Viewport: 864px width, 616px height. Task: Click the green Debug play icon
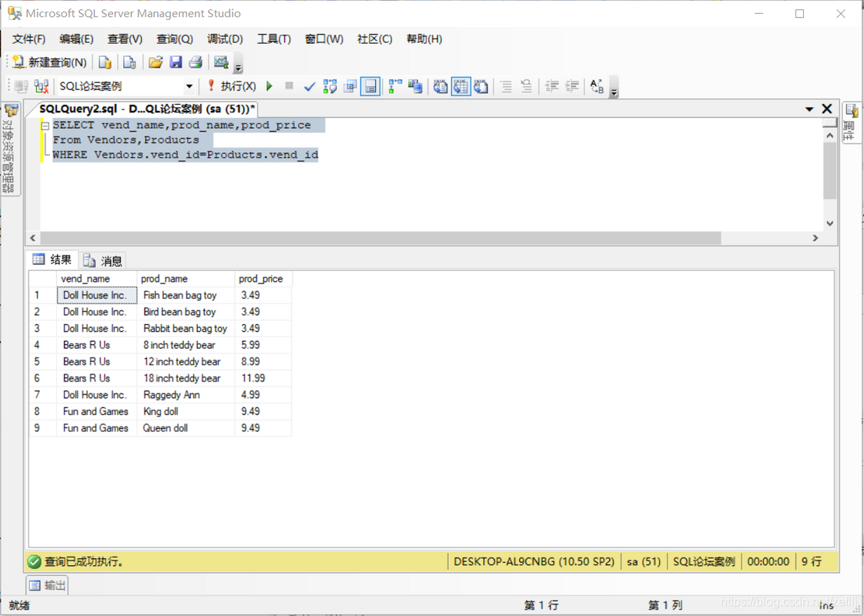(x=270, y=86)
